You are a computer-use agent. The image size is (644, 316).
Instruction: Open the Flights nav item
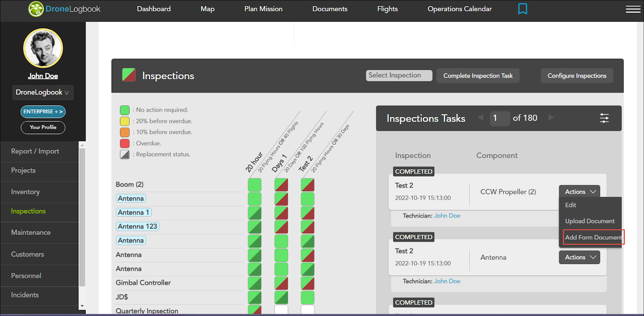click(x=387, y=9)
